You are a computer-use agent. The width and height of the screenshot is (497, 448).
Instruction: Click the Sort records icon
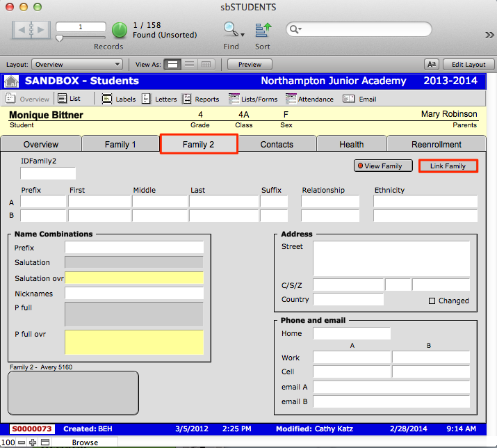point(263,30)
